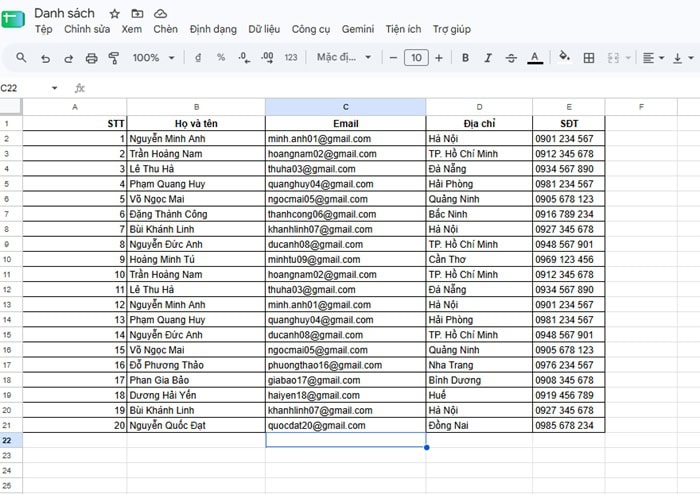This screenshot has width=700, height=494.
Task: Redo the last action
Action: coord(68,58)
